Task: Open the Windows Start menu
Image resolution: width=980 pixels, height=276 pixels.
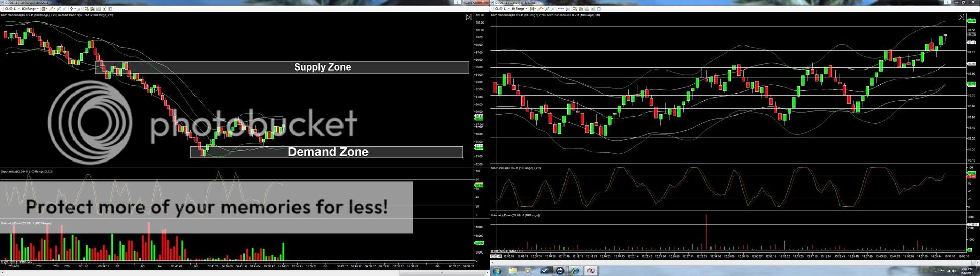Action: pos(496,271)
